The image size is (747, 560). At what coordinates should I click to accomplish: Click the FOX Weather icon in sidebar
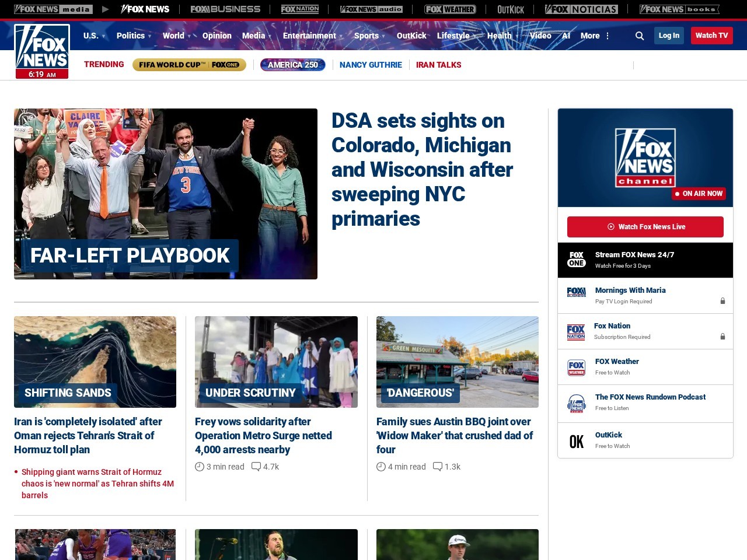577,367
